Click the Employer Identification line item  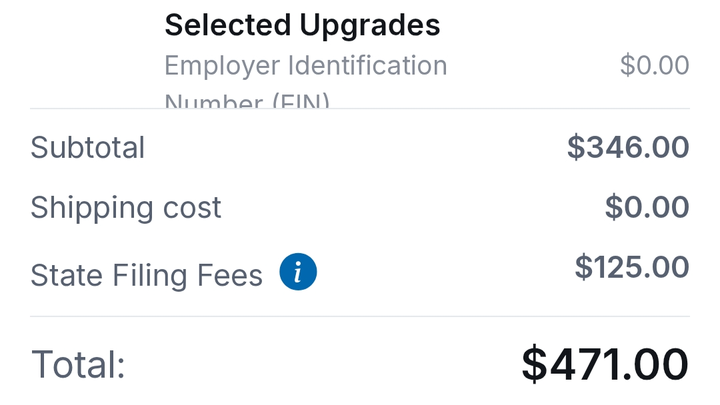click(306, 65)
